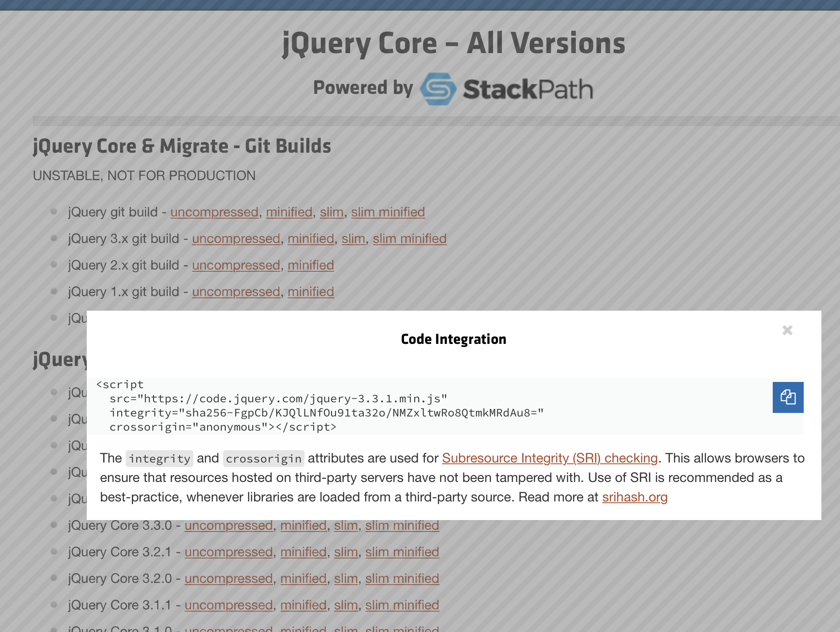Open jQuery 1.x git build minified
This screenshot has width=840, height=632.
[x=311, y=292]
